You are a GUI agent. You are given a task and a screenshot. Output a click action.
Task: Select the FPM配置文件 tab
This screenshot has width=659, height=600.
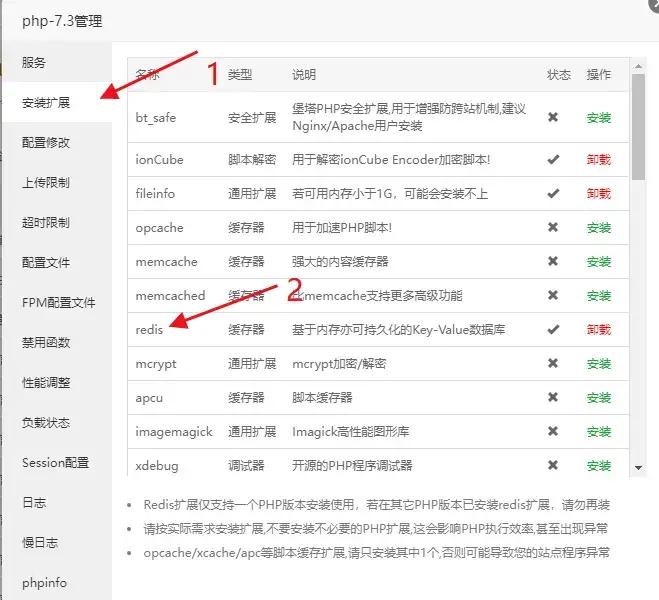59,302
